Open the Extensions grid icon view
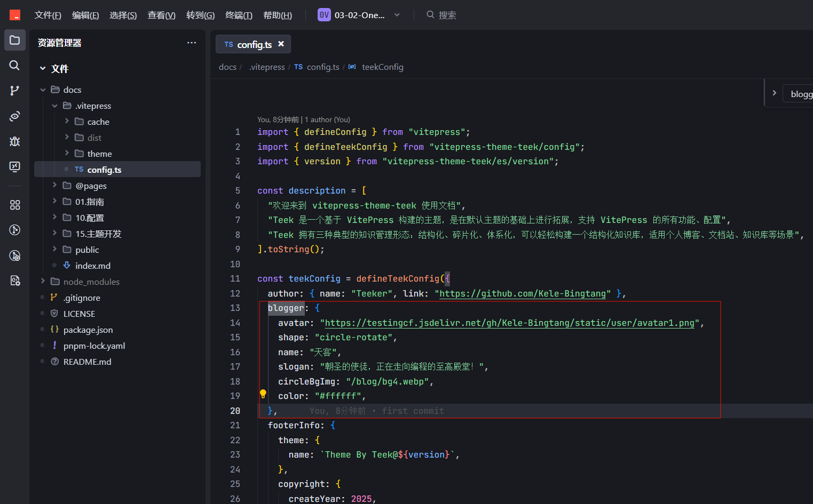 pos(15,205)
